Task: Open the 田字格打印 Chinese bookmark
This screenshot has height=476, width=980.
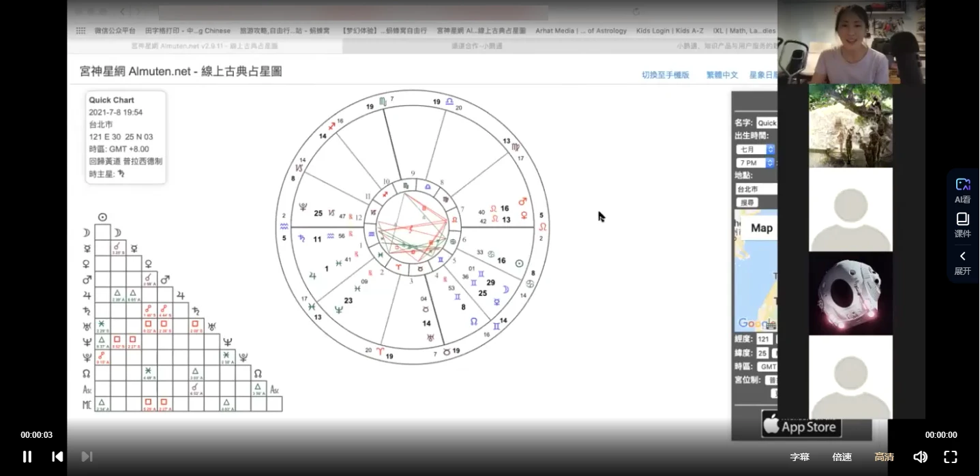Action: coord(188,31)
